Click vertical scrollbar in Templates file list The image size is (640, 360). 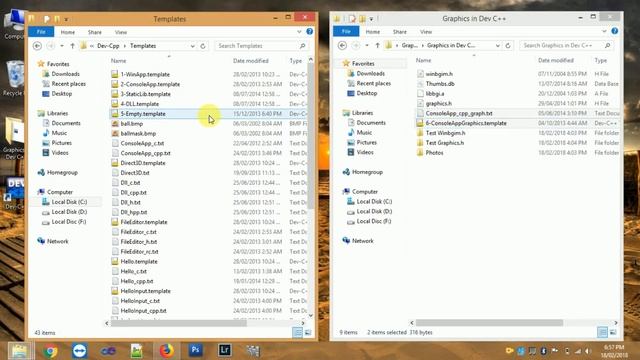coord(311,136)
